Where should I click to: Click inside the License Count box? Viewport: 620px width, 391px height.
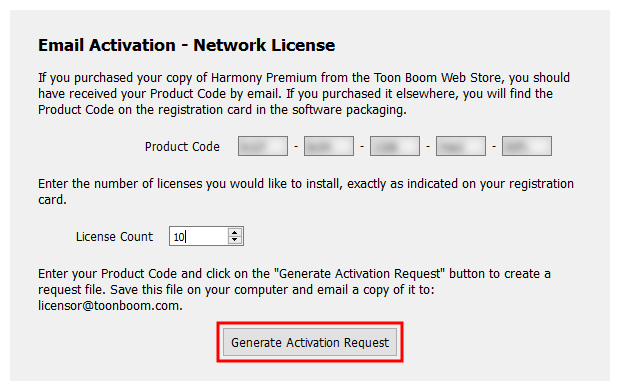[x=199, y=236]
